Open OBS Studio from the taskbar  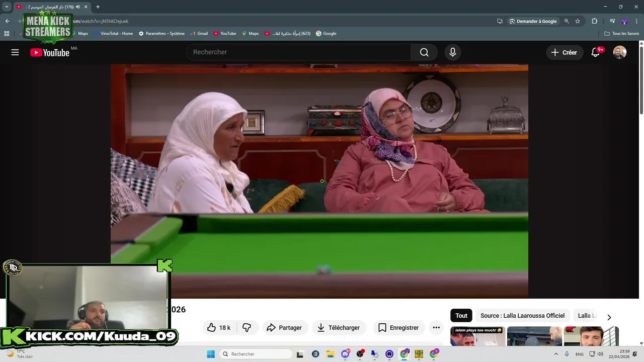pyautogui.click(x=360, y=354)
